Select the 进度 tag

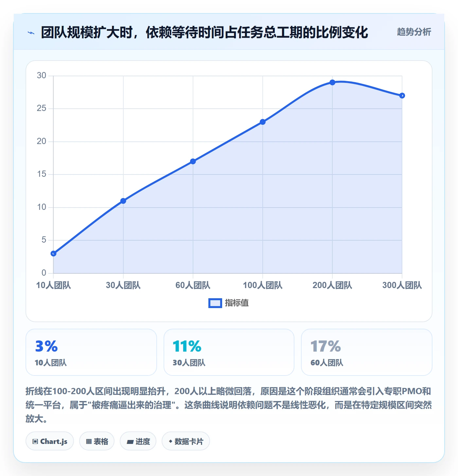[x=138, y=441]
